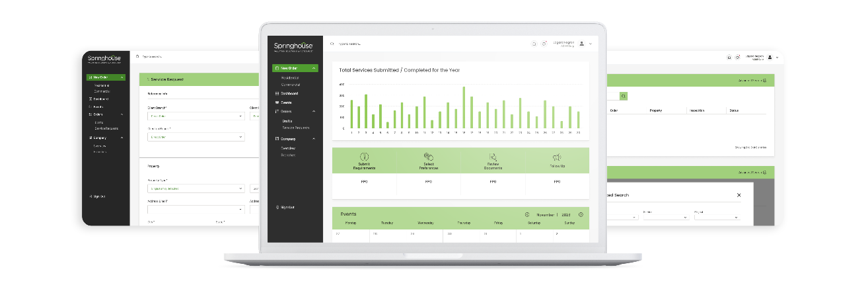The image size is (868, 289).
Task: Click the Service Request section header
Action: 199,79
